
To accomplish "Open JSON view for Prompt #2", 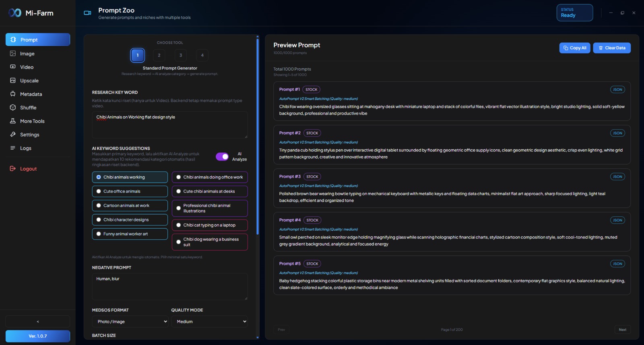I will tap(617, 133).
